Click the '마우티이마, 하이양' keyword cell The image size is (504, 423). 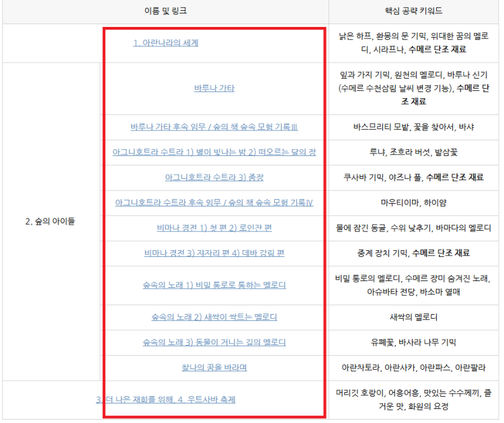(415, 202)
